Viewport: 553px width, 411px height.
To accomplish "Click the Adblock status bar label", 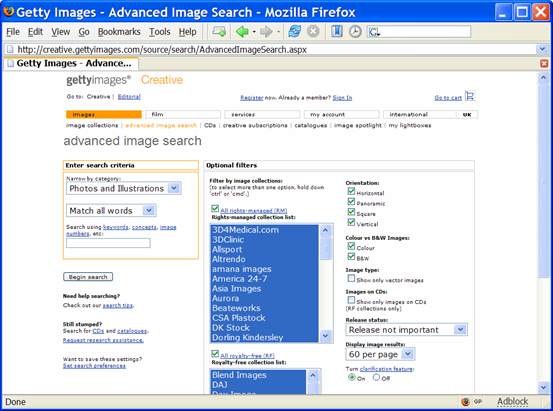I will (512, 401).
